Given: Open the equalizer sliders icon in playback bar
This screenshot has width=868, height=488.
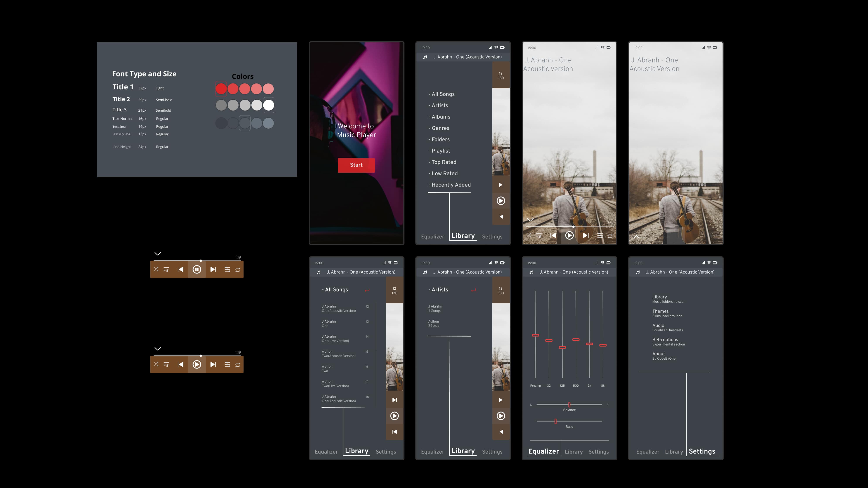Looking at the screenshot, I should (227, 269).
